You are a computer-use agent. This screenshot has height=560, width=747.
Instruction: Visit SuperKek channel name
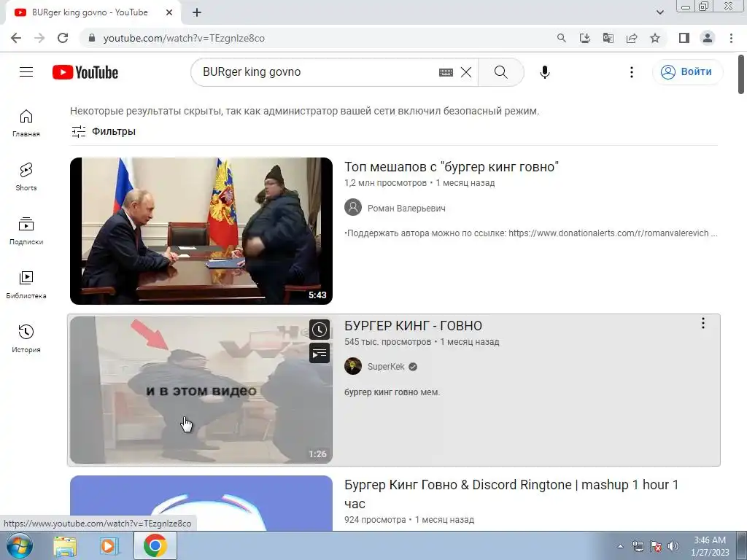[386, 367]
